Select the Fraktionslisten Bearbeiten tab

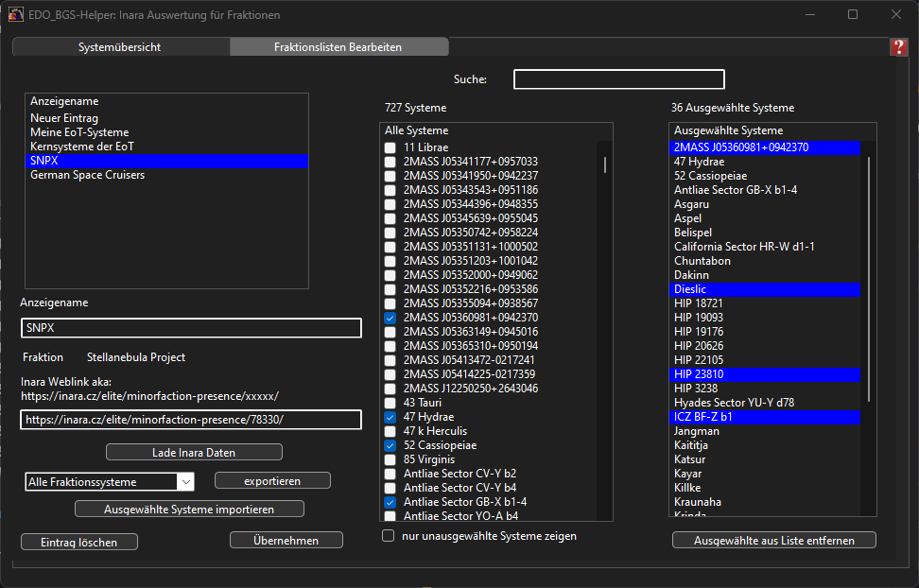pyautogui.click(x=338, y=47)
